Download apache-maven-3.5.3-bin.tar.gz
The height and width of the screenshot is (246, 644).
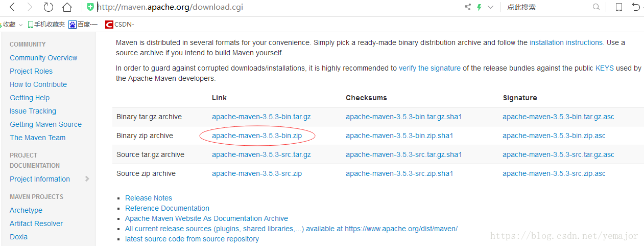coord(261,117)
